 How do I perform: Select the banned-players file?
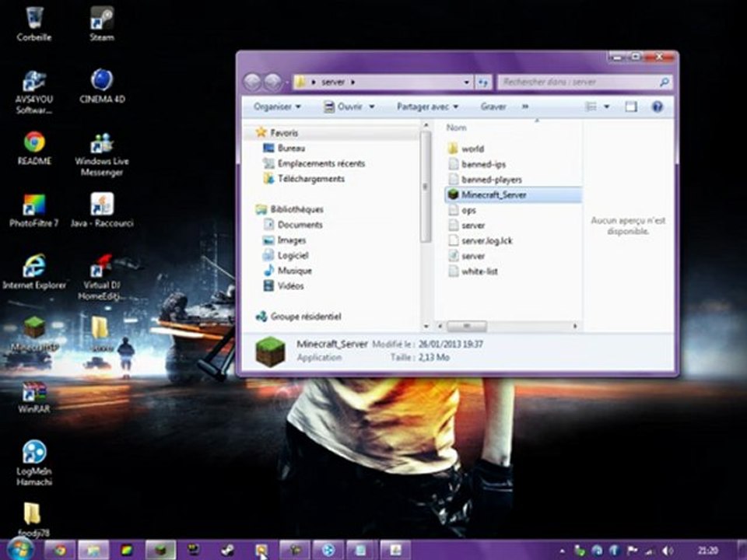pos(486,180)
